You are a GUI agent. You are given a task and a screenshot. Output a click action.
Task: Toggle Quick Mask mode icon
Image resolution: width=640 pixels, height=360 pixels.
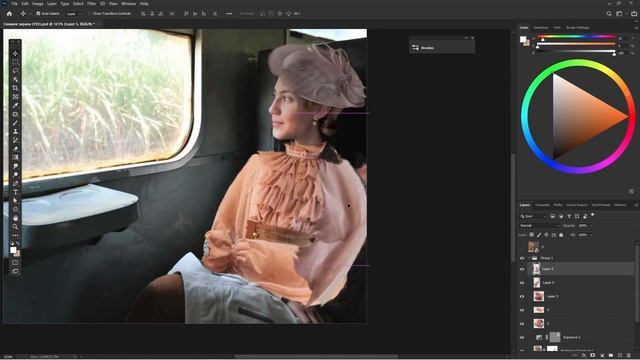click(15, 262)
